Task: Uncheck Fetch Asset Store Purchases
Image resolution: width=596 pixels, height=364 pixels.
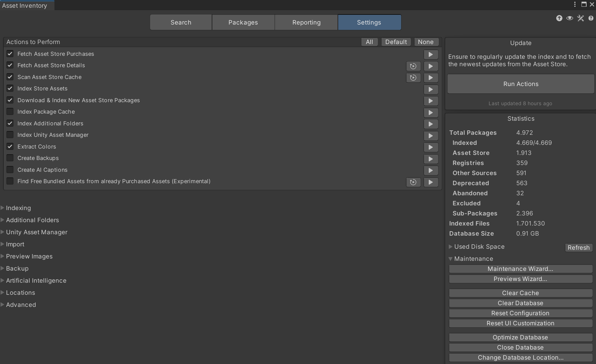Action: (10, 54)
